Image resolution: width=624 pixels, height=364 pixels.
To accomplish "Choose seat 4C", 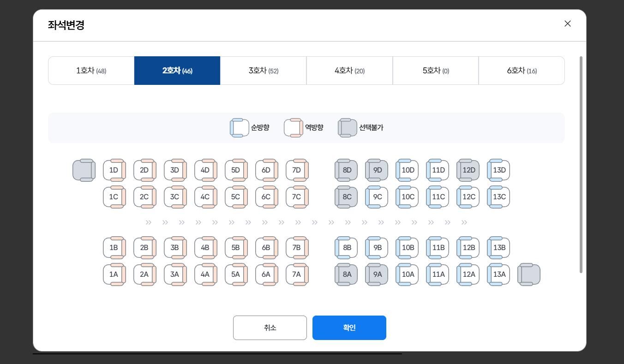I will (205, 197).
